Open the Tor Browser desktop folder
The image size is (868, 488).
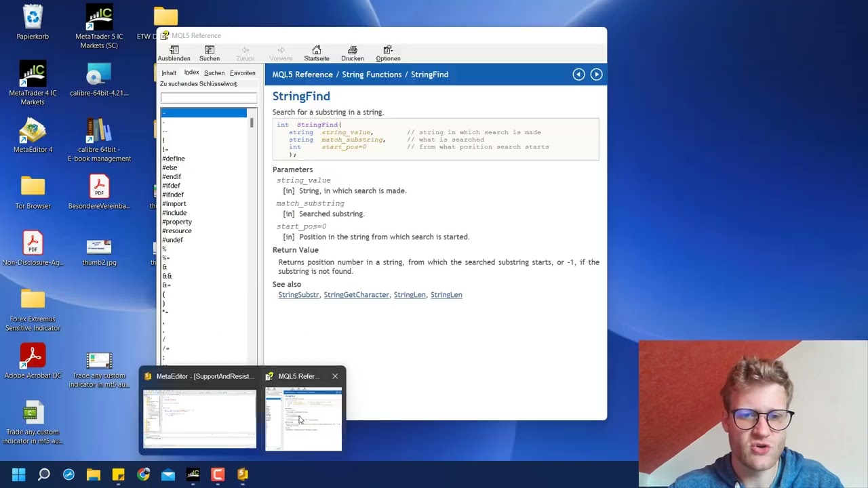point(33,192)
